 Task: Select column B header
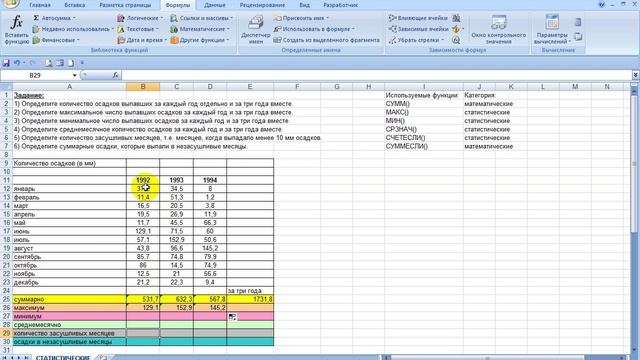pos(143,87)
